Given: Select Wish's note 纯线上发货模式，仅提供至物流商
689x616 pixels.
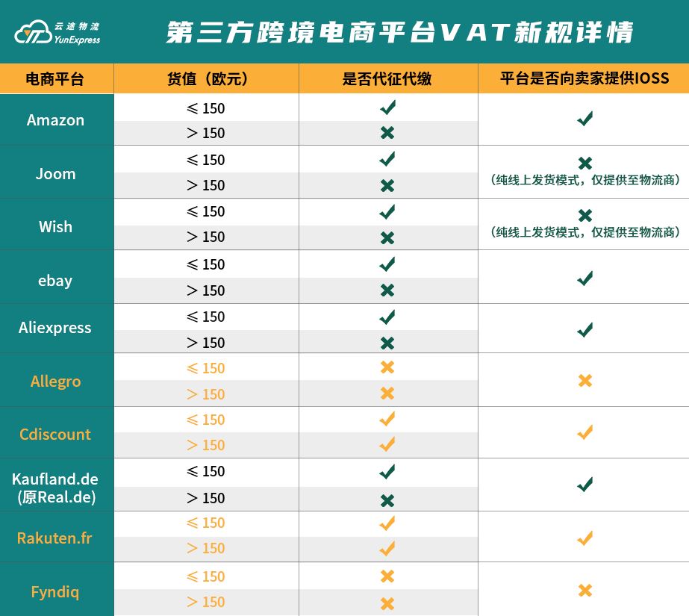Looking at the screenshot, I should (585, 232).
